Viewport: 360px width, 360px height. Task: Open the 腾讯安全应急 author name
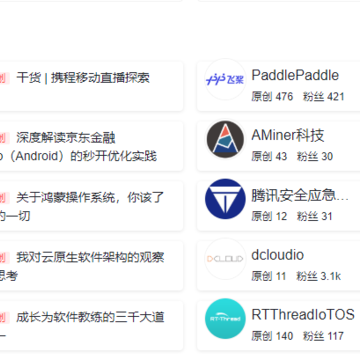pyautogui.click(x=300, y=195)
